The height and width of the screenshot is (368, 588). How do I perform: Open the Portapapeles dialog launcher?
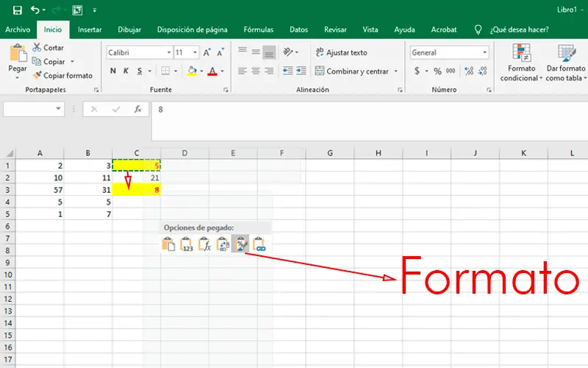click(96, 90)
